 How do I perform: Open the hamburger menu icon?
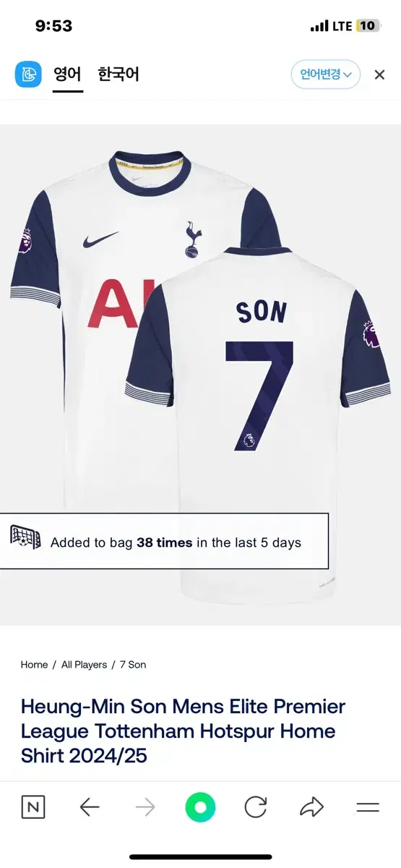point(368,807)
